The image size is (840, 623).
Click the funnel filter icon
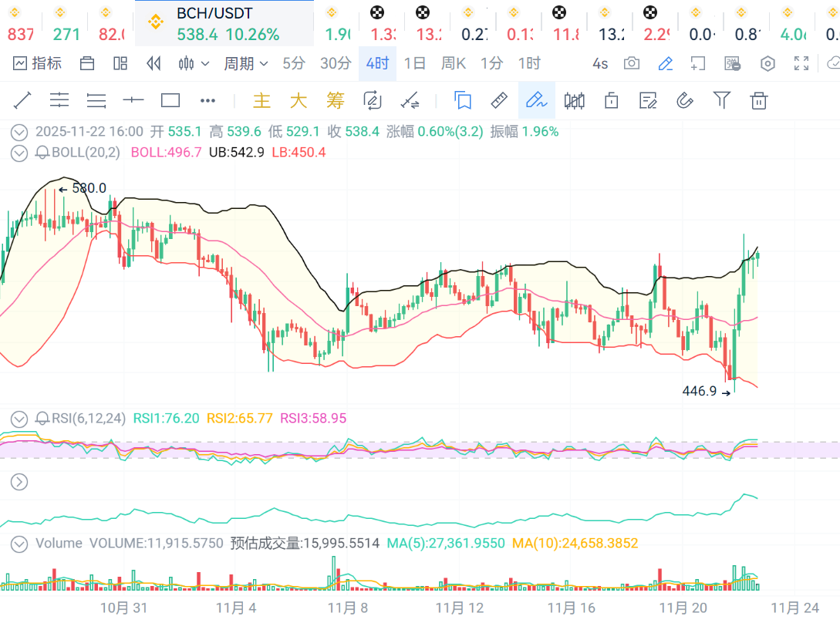point(721,100)
